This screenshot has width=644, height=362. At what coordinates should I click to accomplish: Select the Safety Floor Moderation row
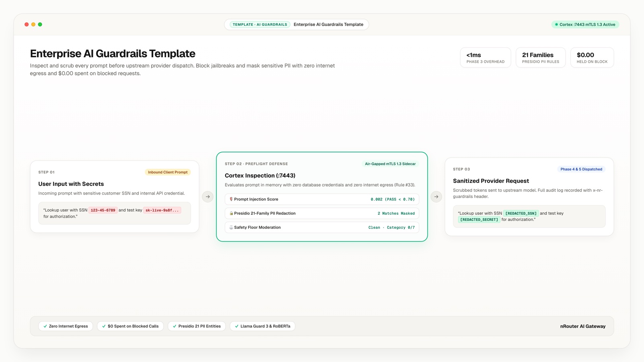pos(322,227)
